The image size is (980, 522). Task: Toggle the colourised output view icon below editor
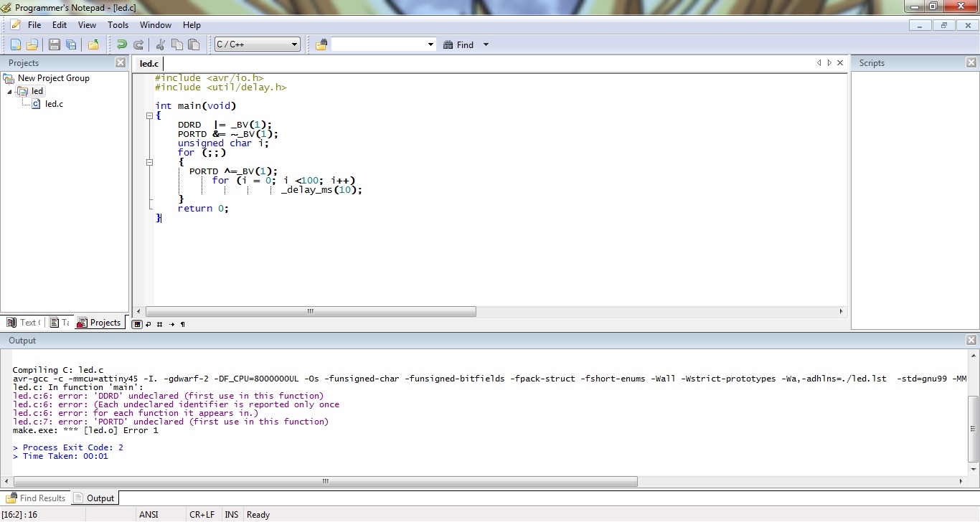137,324
